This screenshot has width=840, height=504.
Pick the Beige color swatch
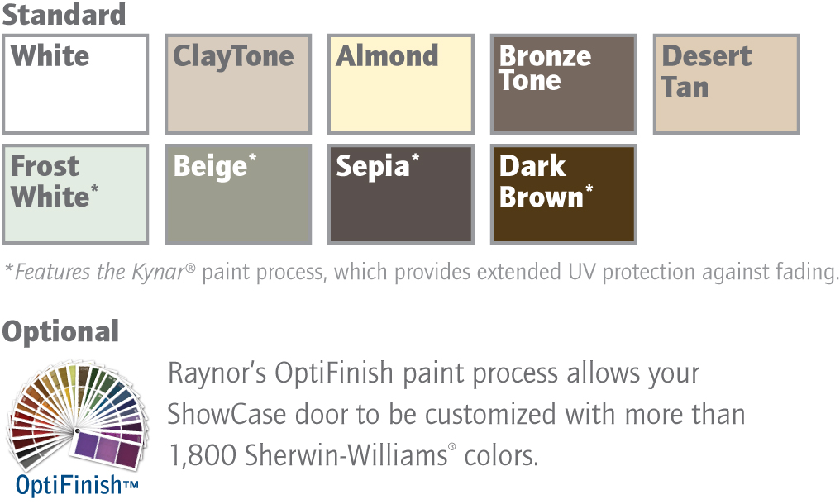[238, 194]
